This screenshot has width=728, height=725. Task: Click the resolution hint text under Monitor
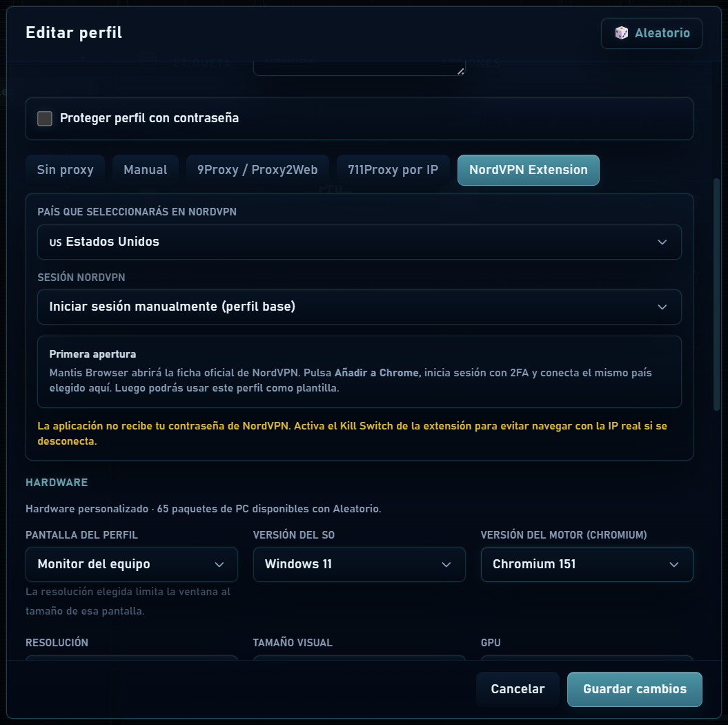coord(128,601)
